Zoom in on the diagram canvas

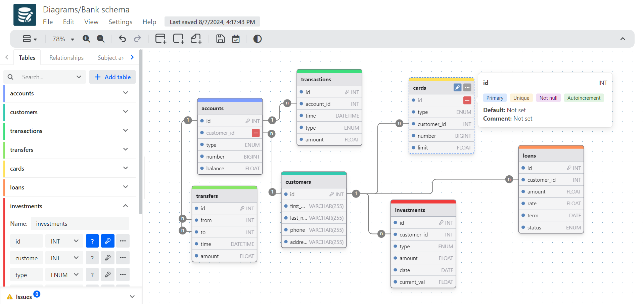click(x=86, y=39)
